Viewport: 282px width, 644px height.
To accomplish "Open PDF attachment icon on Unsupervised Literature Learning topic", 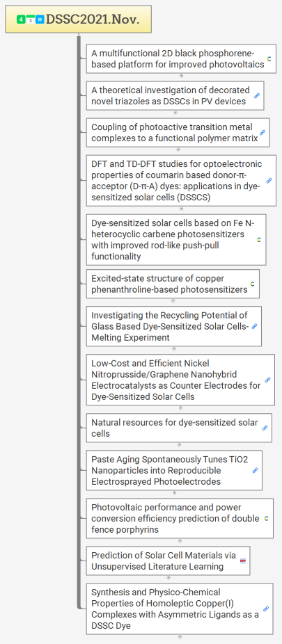I will 243,561.
